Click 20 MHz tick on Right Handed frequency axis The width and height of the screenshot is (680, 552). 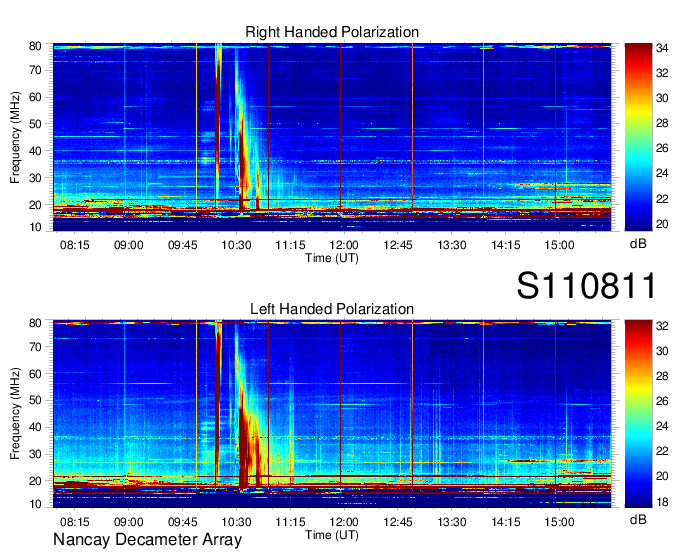tap(35, 205)
